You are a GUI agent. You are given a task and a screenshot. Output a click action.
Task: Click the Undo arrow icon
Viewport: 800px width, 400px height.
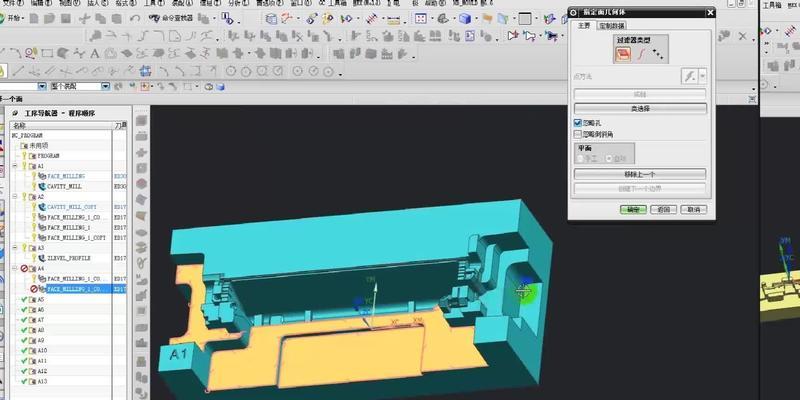coord(135,19)
